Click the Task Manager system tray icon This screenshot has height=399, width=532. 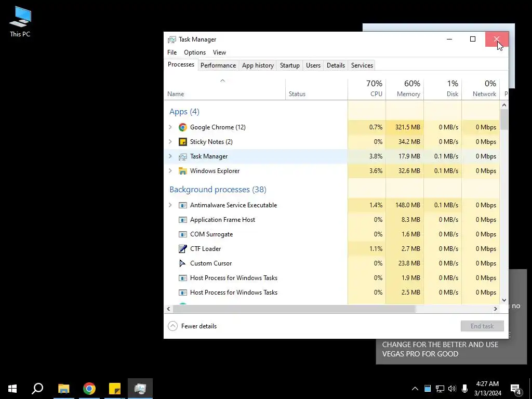428,389
